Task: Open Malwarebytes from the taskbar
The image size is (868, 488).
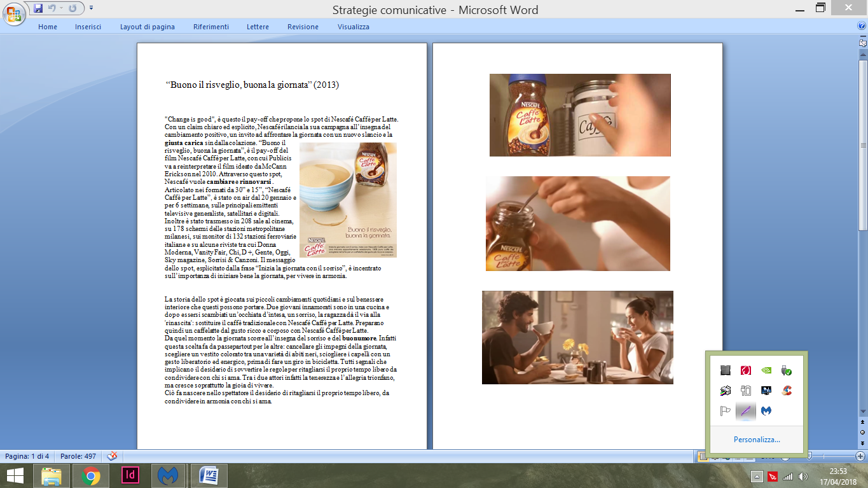Action: [170, 475]
